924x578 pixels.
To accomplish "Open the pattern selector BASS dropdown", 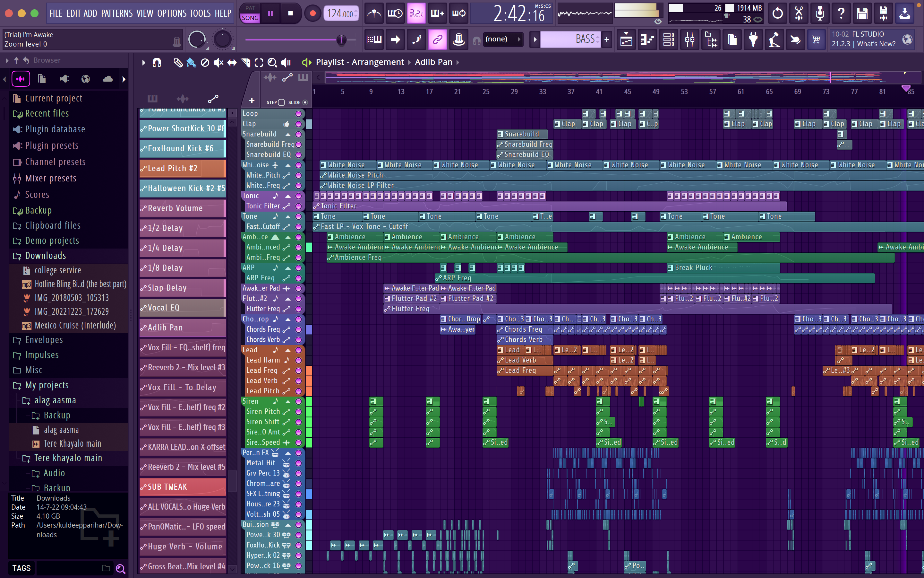I will [570, 39].
